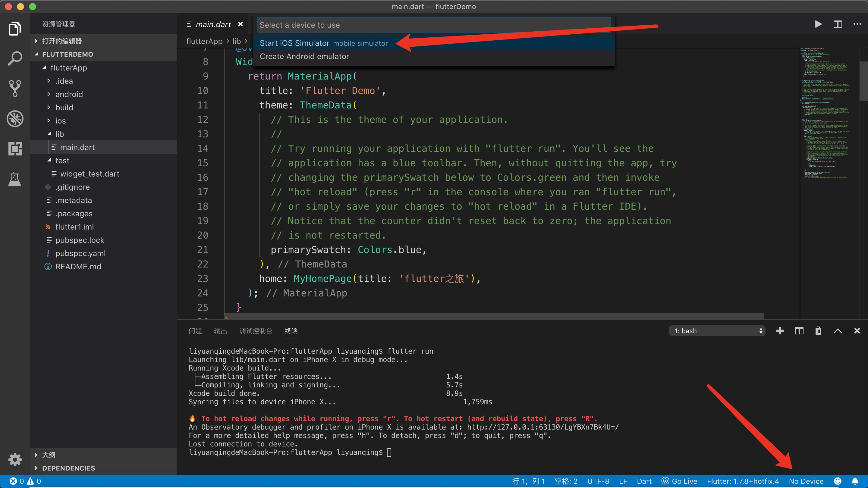Expand the android folder
The height and width of the screenshot is (488, 868).
tap(69, 94)
